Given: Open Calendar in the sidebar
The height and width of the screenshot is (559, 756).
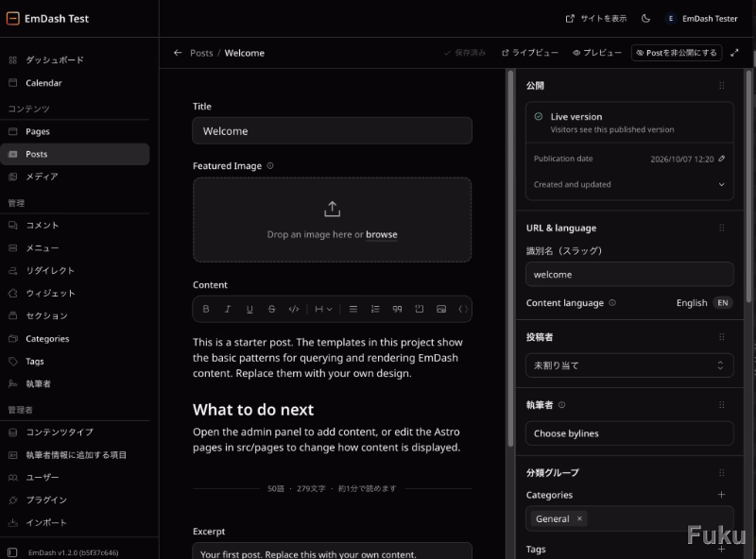Looking at the screenshot, I should click(x=75, y=83).
